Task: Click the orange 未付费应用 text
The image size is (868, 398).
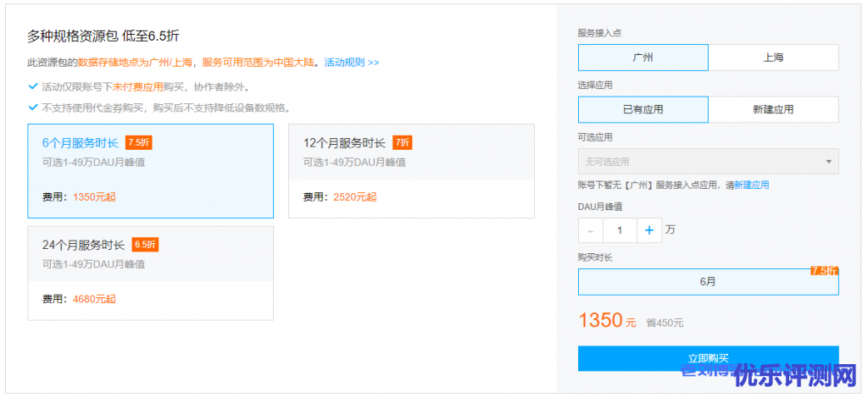Action: coord(138,86)
